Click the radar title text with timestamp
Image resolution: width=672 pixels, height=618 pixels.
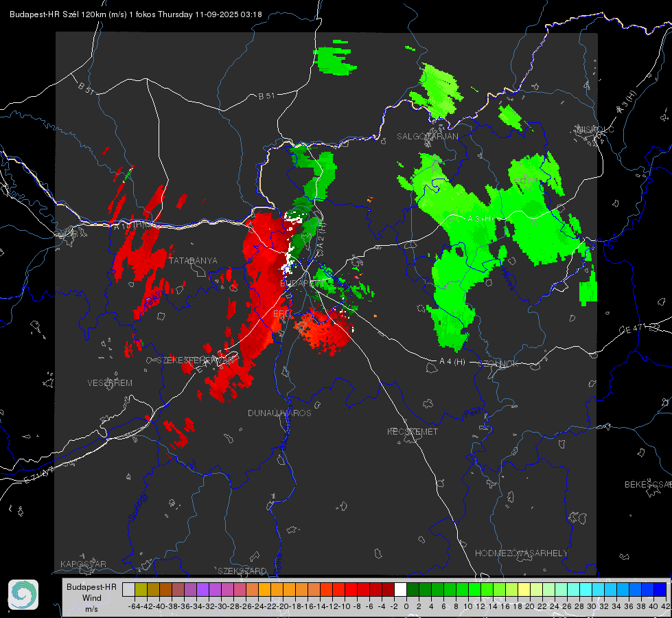(x=135, y=14)
